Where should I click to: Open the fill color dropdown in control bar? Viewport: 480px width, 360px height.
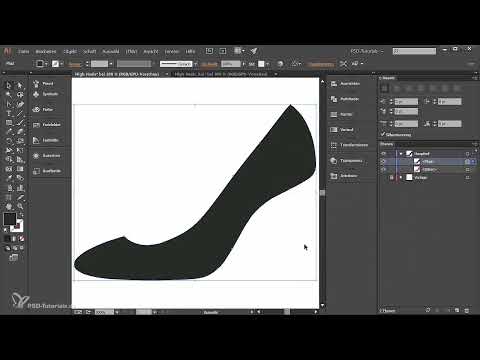(46, 64)
